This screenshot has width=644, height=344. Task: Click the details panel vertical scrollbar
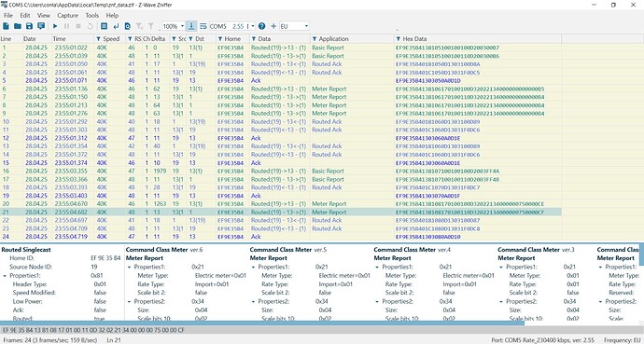[641, 255]
